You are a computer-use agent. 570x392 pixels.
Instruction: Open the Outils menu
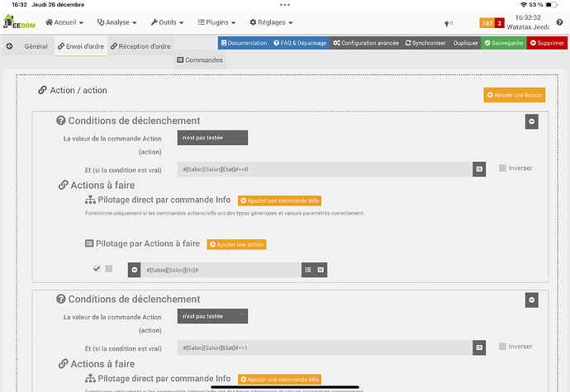coord(167,22)
